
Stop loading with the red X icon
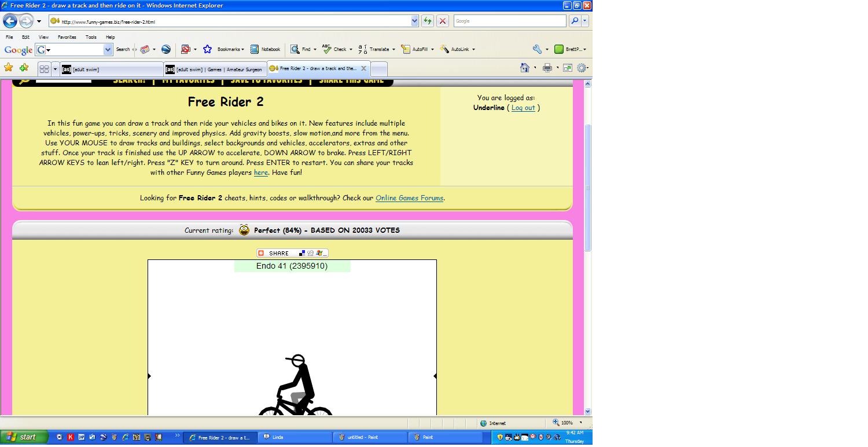[x=442, y=21]
